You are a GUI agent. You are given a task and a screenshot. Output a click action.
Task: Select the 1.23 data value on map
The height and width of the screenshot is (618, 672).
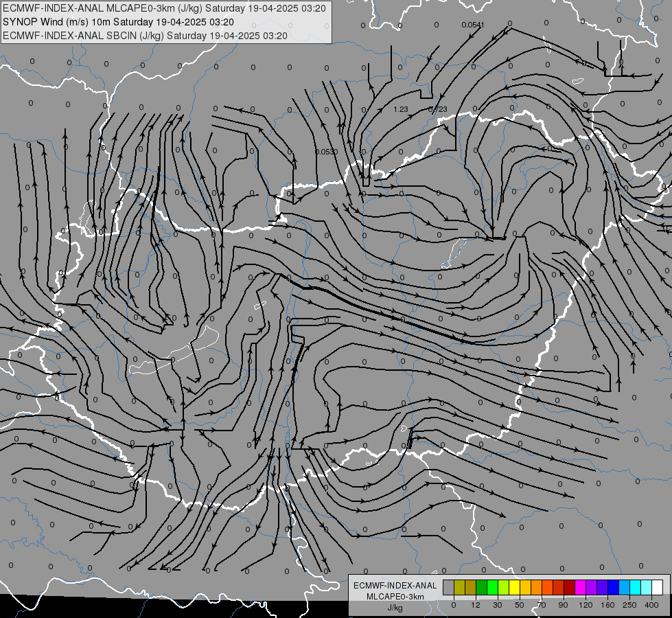click(401, 109)
